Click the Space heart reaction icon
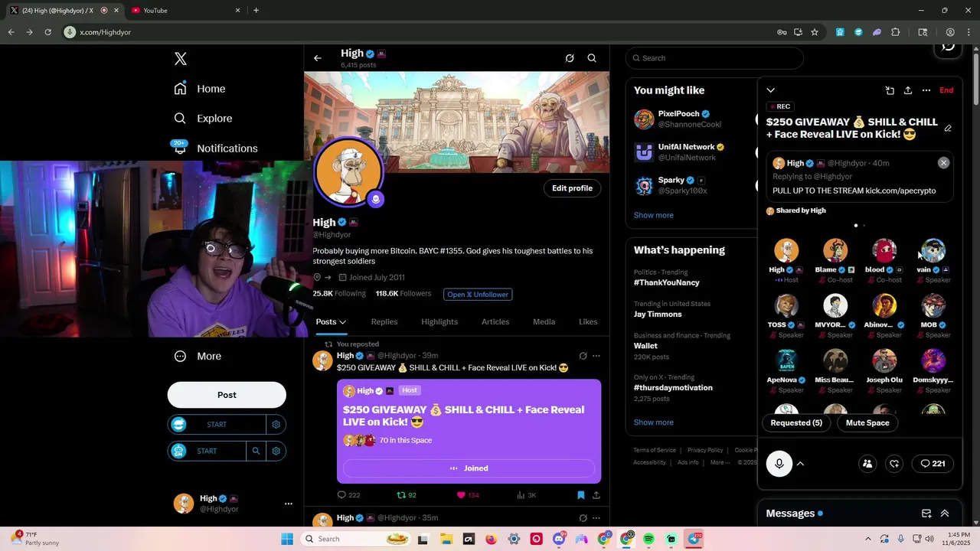The width and height of the screenshot is (980, 551). point(894,464)
